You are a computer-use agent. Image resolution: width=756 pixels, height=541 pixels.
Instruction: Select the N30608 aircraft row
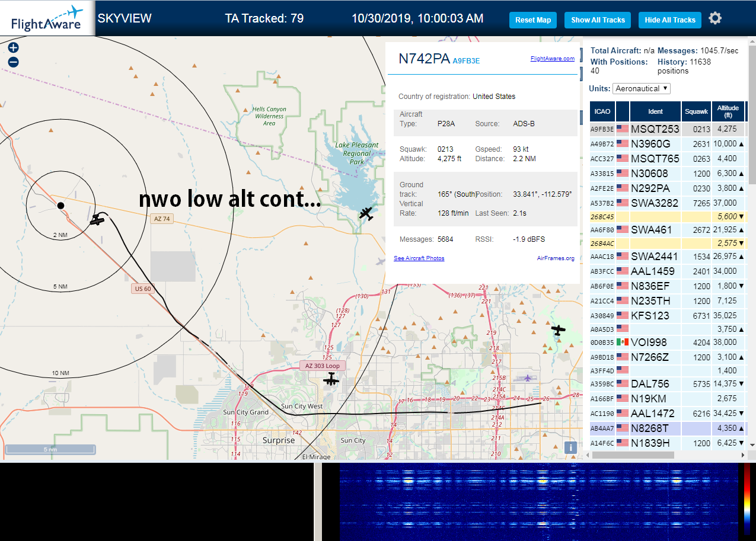pos(668,174)
